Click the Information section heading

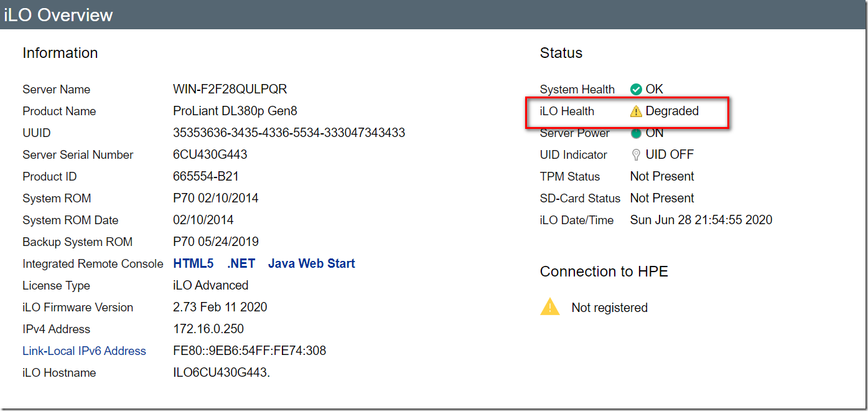pyautogui.click(x=60, y=53)
